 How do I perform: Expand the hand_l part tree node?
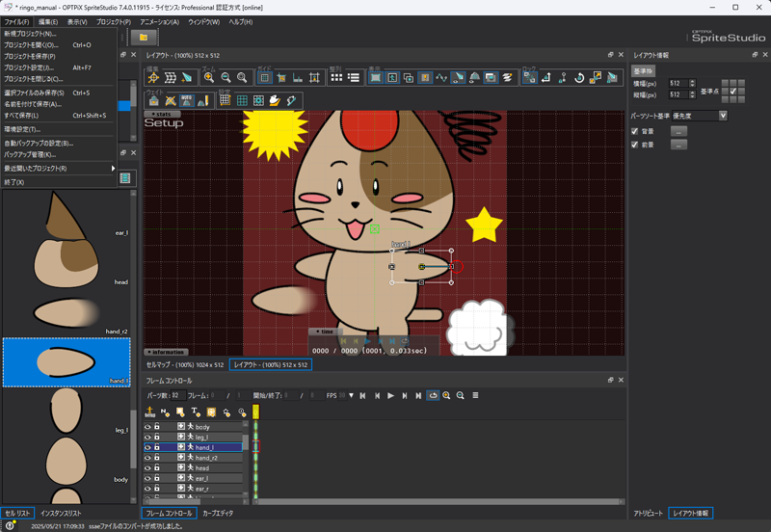pyautogui.click(x=181, y=447)
